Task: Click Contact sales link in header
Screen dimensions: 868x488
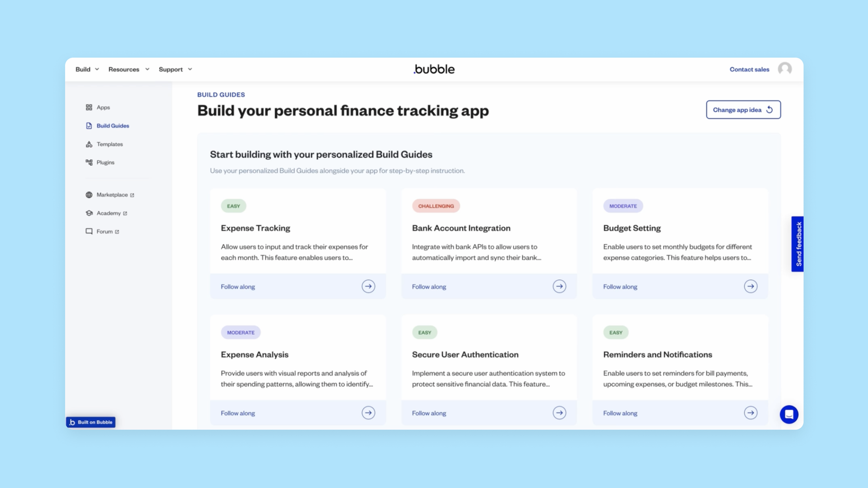Action: tap(750, 69)
